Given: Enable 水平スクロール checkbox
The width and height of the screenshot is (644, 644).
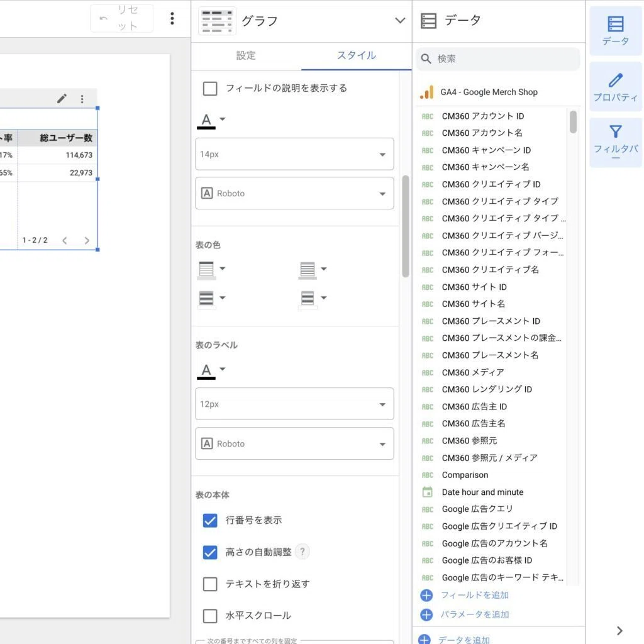Looking at the screenshot, I should [x=210, y=615].
